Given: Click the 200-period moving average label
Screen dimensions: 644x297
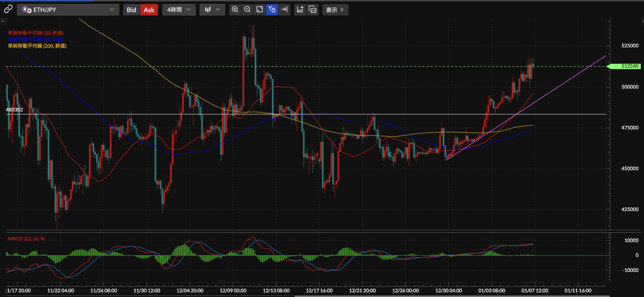Looking at the screenshot, I should 37,46.
